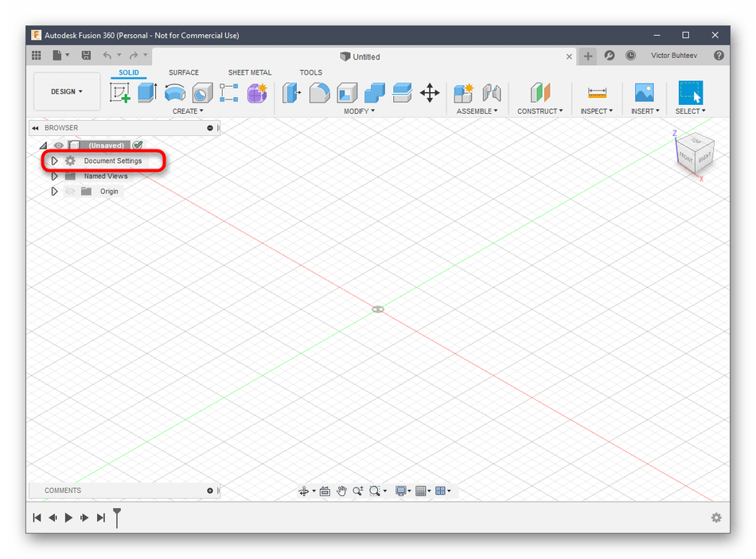The height and width of the screenshot is (559, 756).
Task: Switch to the Sheet Metal tab
Action: [x=250, y=72]
